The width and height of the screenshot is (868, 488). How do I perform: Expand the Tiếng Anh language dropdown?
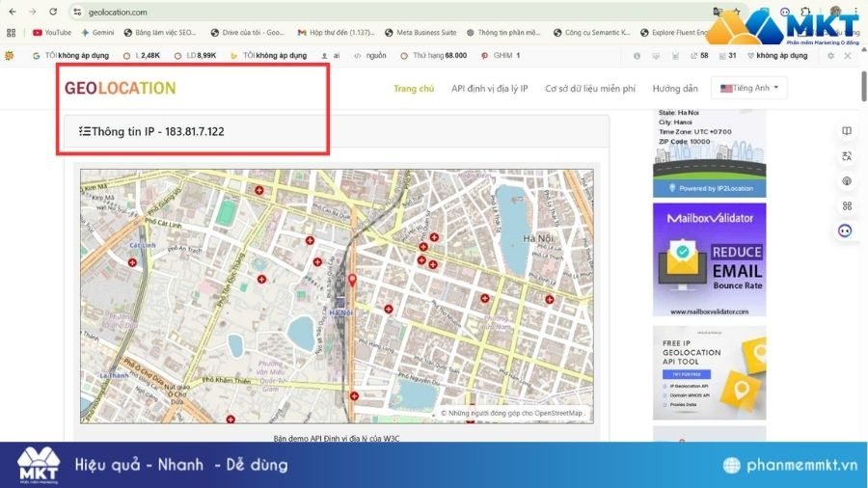pyautogui.click(x=749, y=88)
